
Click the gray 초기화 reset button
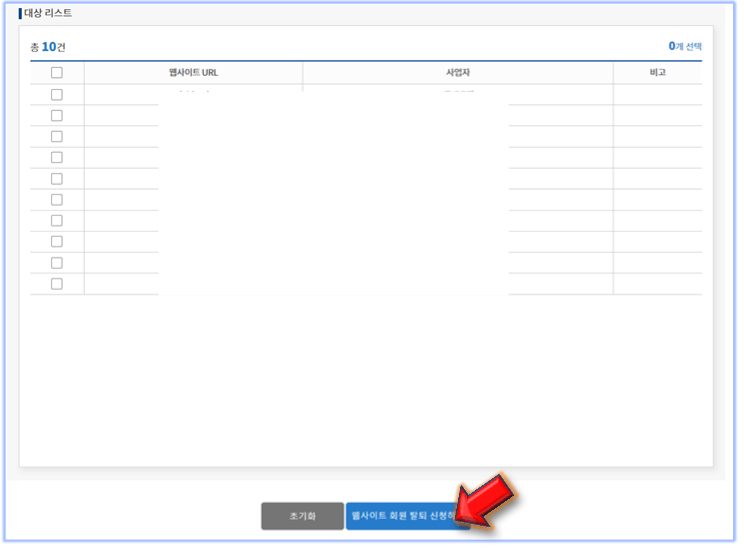point(303,516)
